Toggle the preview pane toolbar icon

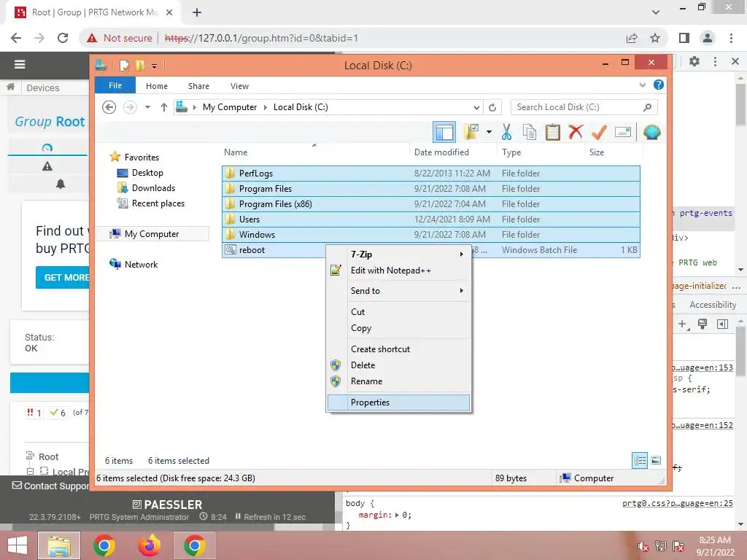444,132
